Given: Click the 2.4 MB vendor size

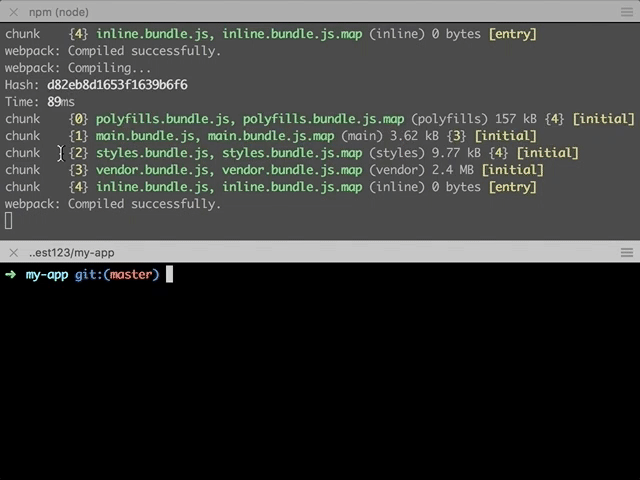Looking at the screenshot, I should 453,170.
